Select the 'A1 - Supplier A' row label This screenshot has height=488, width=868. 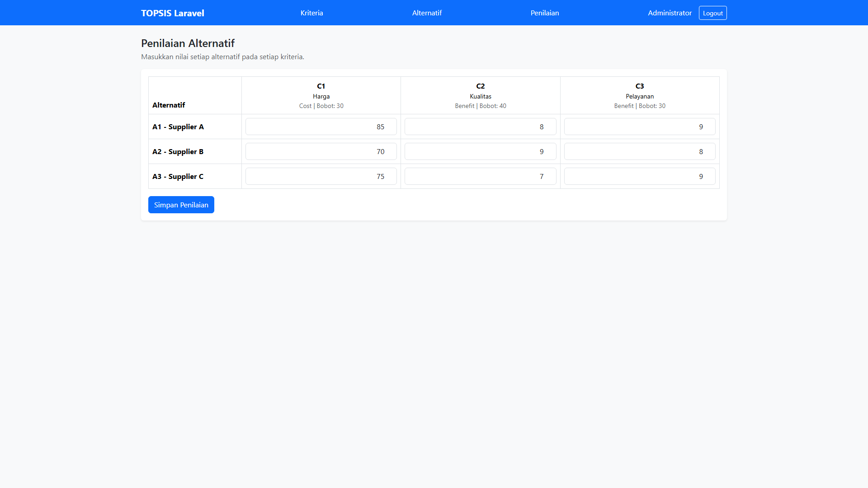(x=178, y=127)
